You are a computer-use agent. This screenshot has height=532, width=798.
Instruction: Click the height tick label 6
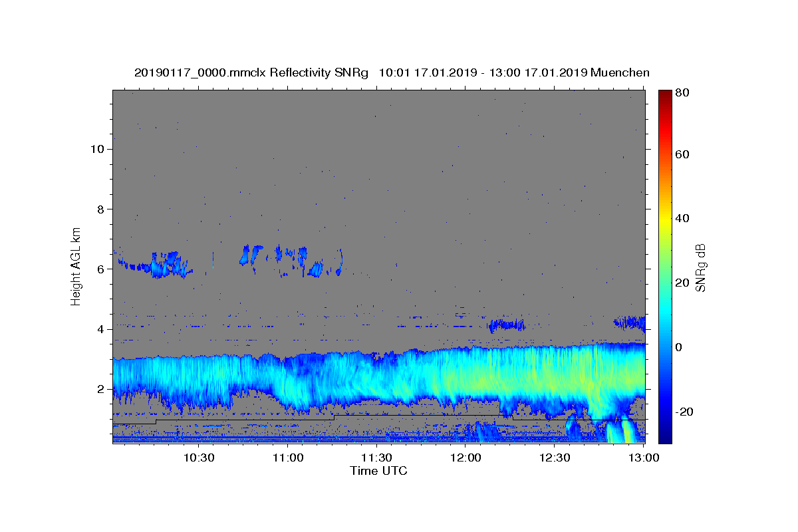(x=100, y=269)
